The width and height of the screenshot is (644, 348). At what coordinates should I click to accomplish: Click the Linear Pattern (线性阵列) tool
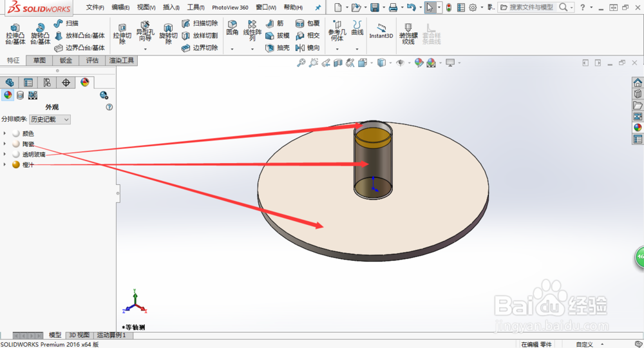[252, 30]
